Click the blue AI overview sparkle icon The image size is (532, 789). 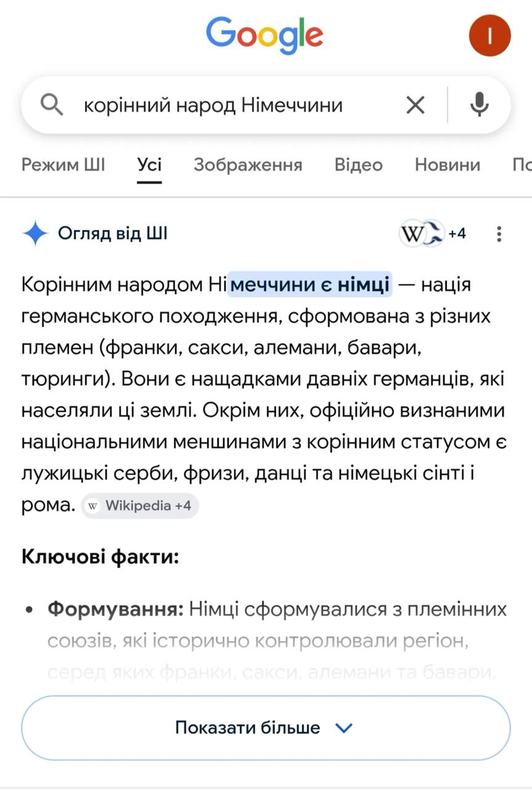tap(35, 234)
